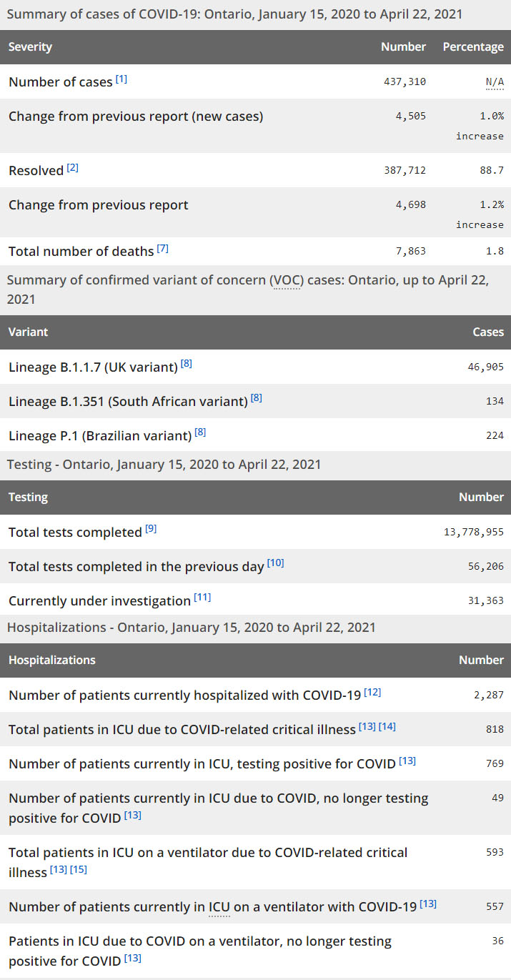Screen dimensions: 511x980
Task: Open footnote 1 beside Number of cases
Action: [x=121, y=79]
